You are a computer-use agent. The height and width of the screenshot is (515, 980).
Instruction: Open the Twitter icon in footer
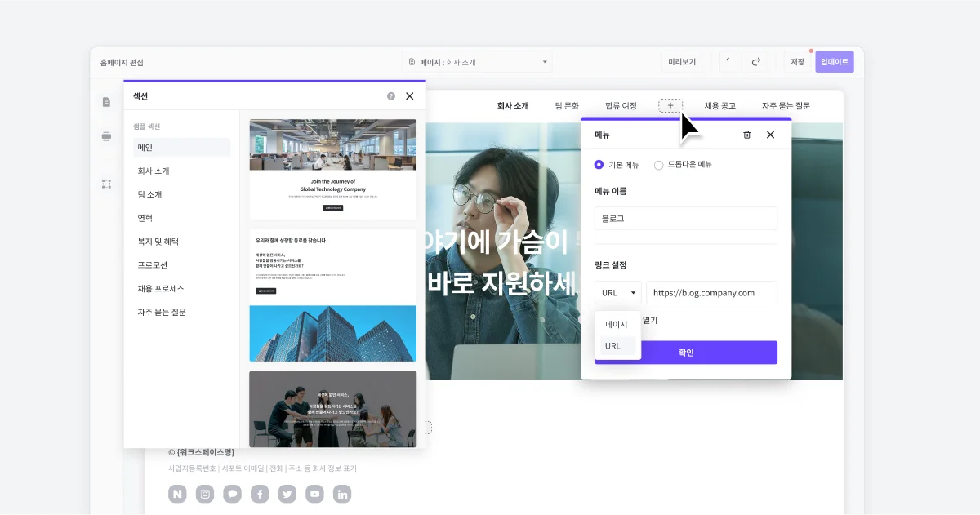287,494
